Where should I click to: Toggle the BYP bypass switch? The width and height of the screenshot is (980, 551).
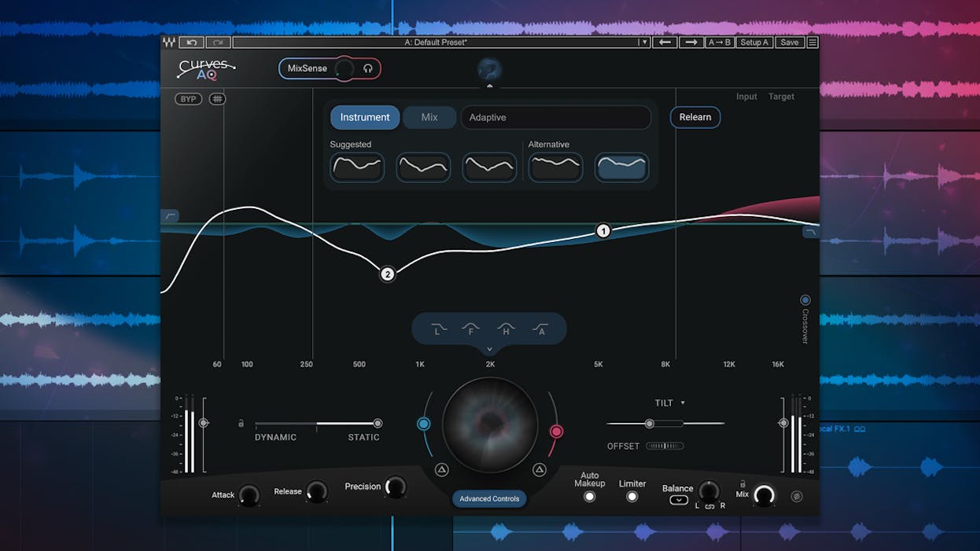187,98
